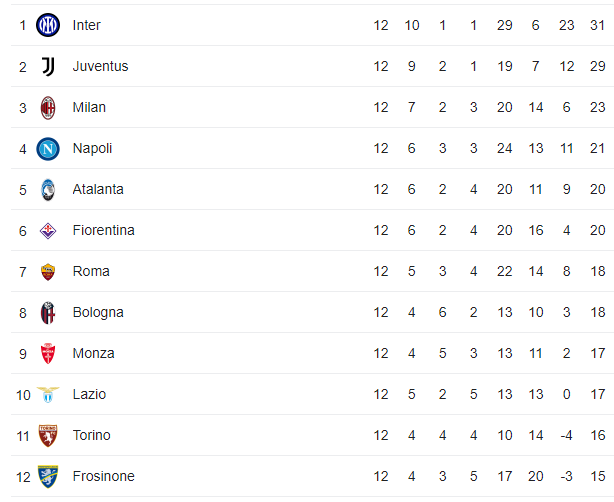
Task: Click Inter's 31 points value
Action: point(598,25)
